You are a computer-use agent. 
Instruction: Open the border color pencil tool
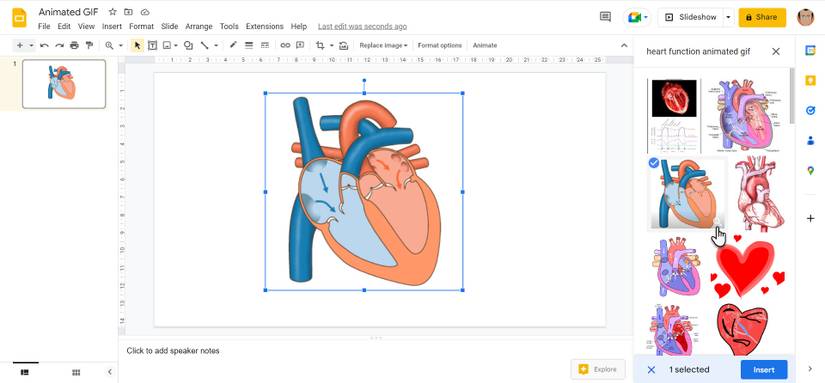coord(233,45)
